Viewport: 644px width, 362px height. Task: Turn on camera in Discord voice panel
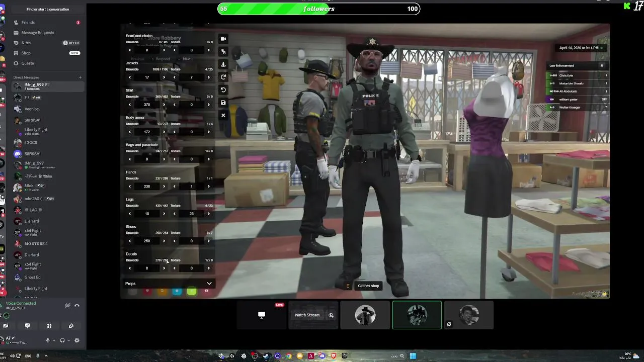point(6,326)
